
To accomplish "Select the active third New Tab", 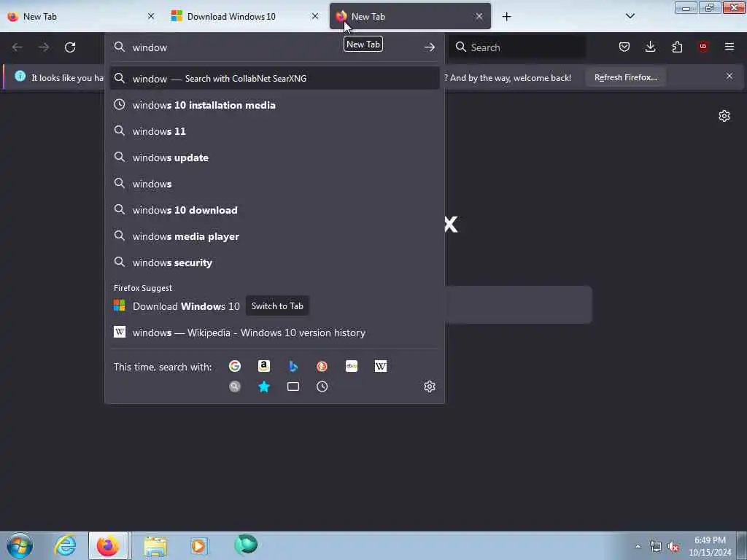I will pyautogui.click(x=410, y=17).
